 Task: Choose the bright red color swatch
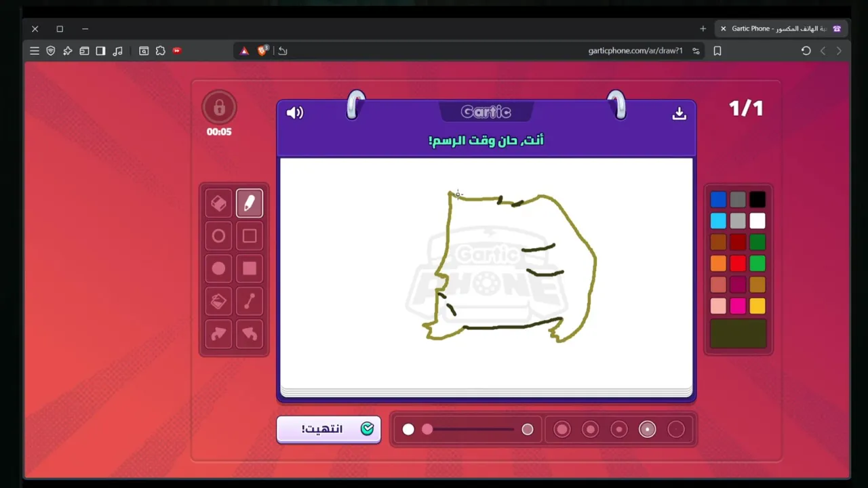pyautogui.click(x=738, y=263)
